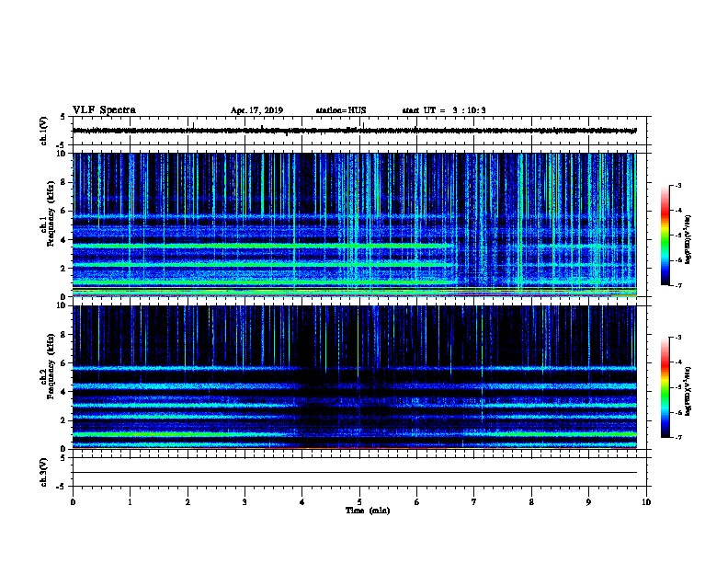Click time axis tick label "3"

point(245,501)
